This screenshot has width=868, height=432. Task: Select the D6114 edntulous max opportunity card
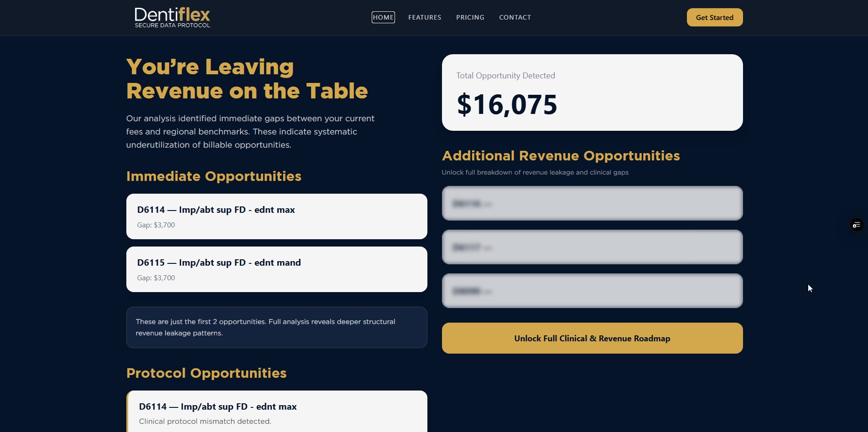[x=277, y=216]
